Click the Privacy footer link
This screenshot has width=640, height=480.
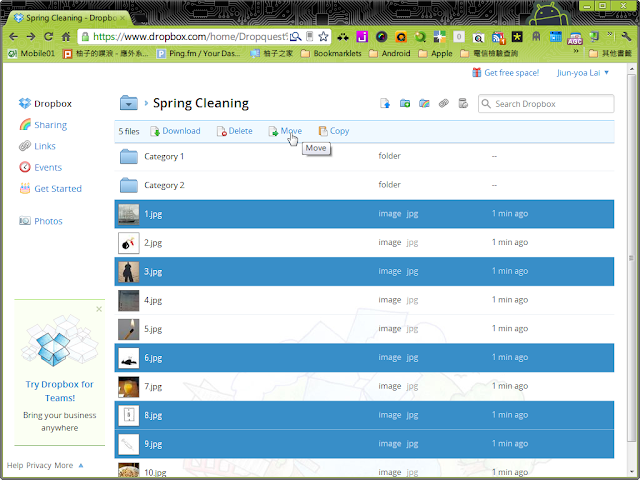point(39,465)
